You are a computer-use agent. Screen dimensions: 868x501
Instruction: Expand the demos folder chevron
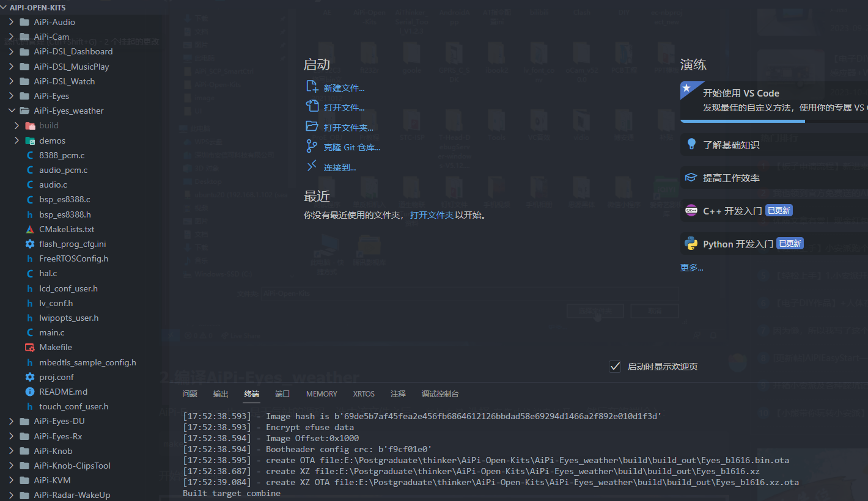[x=17, y=141]
